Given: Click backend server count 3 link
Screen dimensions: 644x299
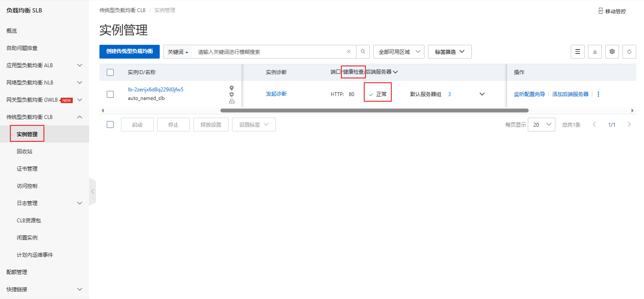Looking at the screenshot, I should pyautogui.click(x=449, y=94).
